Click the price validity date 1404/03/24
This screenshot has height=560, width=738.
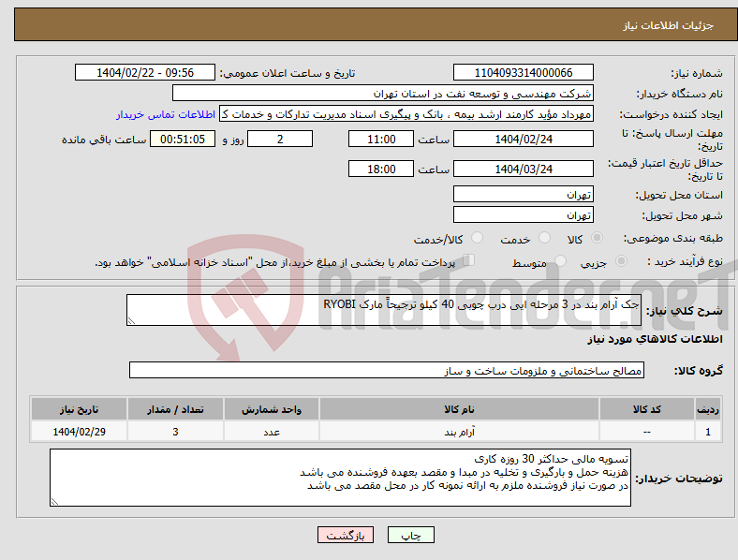[x=523, y=169]
